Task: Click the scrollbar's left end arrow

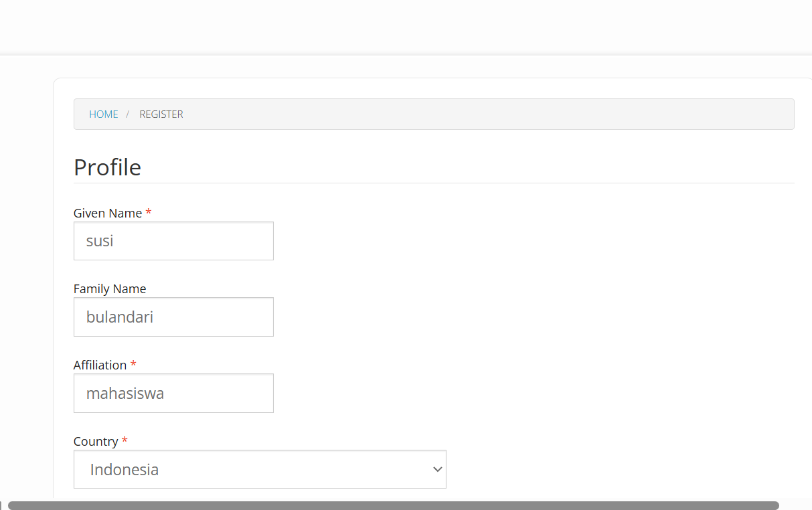Action: tap(2, 505)
